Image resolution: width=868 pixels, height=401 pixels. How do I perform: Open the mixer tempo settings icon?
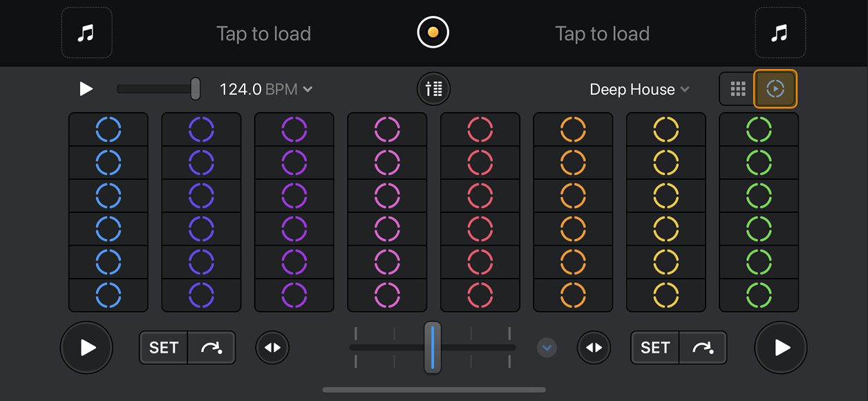click(x=433, y=88)
